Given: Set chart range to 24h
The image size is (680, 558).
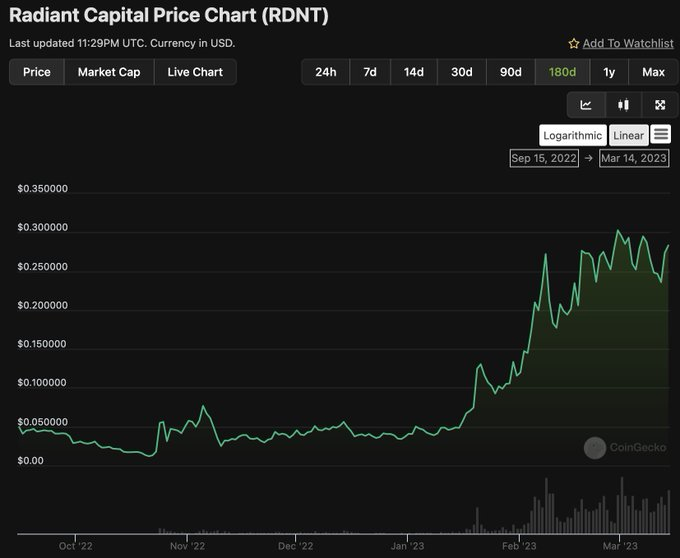Looking at the screenshot, I should 326,72.
